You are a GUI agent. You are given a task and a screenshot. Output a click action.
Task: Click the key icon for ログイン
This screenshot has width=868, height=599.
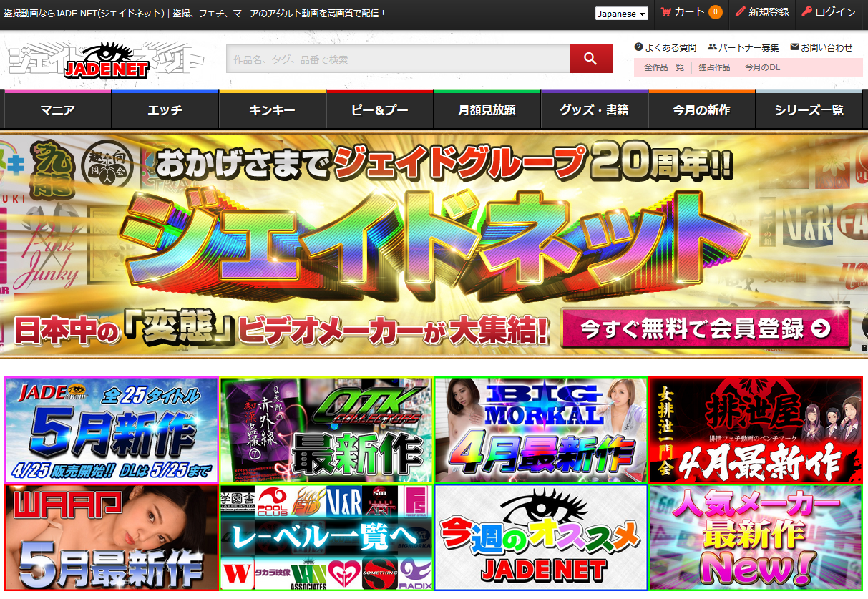click(x=806, y=12)
